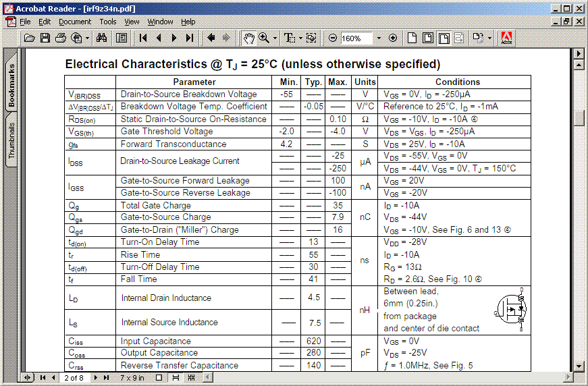The width and height of the screenshot is (588, 386).
Task: Expand the Text Select tool dropdown arrow
Action: (300, 38)
